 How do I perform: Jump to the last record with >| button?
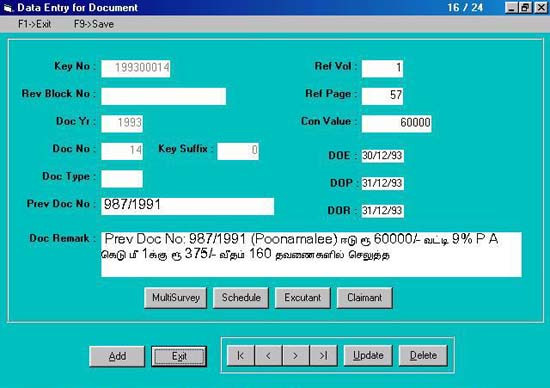pos(323,355)
